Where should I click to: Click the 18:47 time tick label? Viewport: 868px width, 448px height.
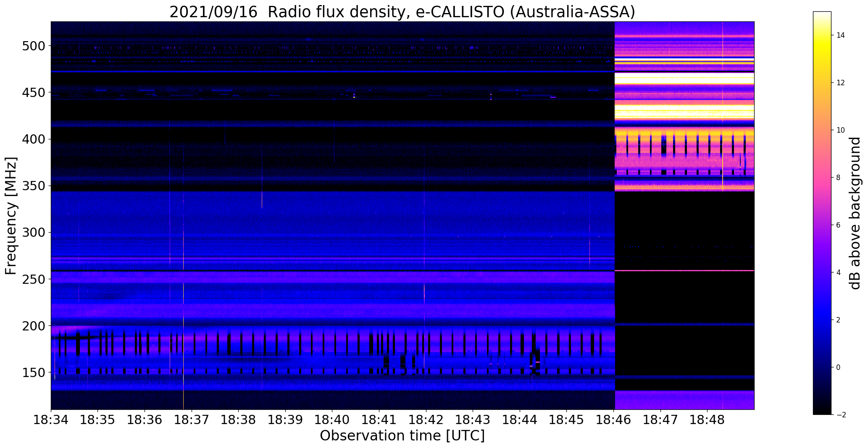(x=661, y=419)
